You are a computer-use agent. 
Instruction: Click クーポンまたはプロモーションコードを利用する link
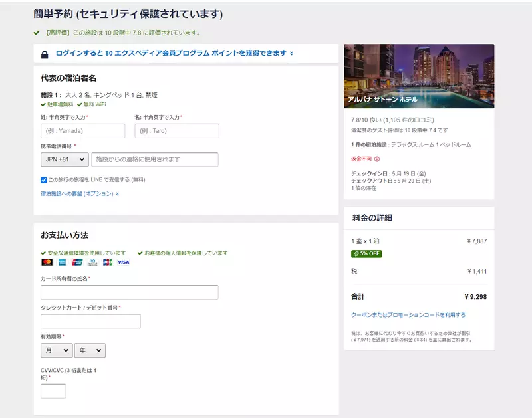click(x=408, y=315)
